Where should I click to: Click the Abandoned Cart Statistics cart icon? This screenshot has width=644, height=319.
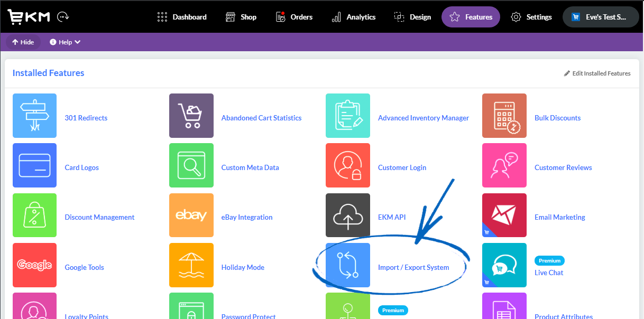(191, 116)
